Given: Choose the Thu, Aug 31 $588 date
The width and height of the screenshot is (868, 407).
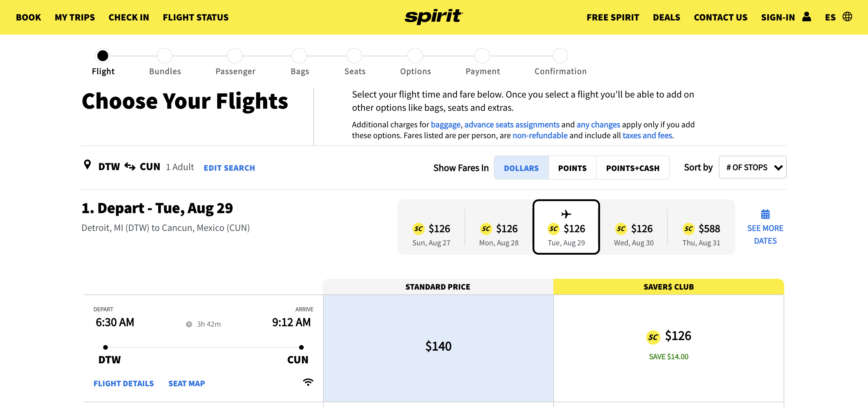Looking at the screenshot, I should pyautogui.click(x=701, y=234).
